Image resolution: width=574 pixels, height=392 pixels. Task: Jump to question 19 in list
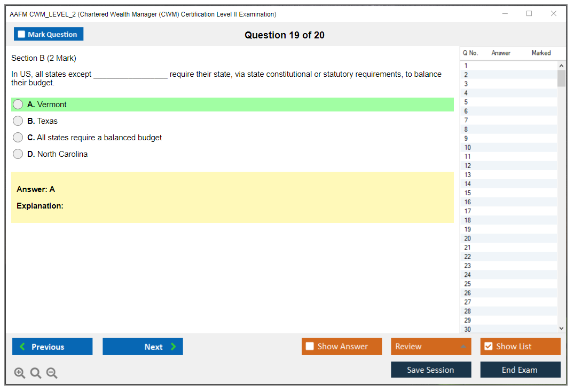(x=468, y=229)
